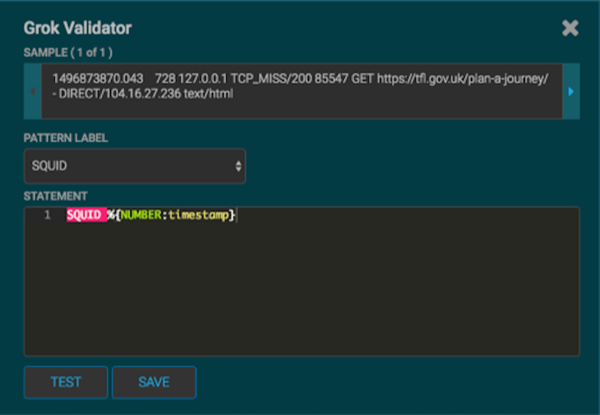
Task: Click the SAMPLE ( 1 of 1 ) label
Action: 68,52
